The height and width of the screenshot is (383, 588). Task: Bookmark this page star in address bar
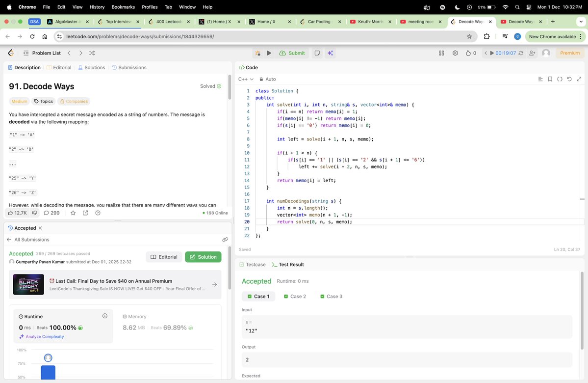pos(469,36)
